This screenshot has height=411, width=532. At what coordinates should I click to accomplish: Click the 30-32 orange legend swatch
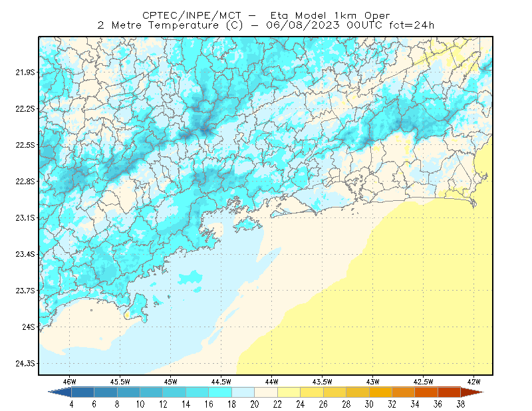380,392
